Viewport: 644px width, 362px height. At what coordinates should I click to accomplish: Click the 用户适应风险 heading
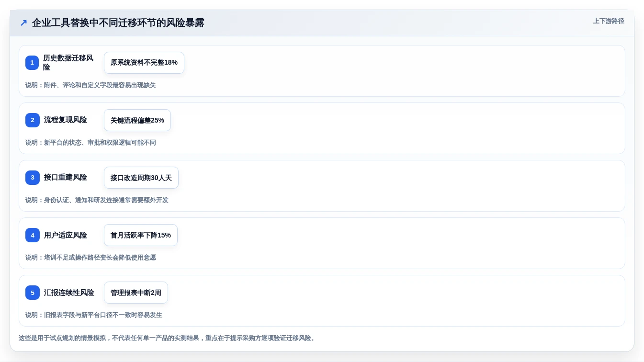click(66, 235)
